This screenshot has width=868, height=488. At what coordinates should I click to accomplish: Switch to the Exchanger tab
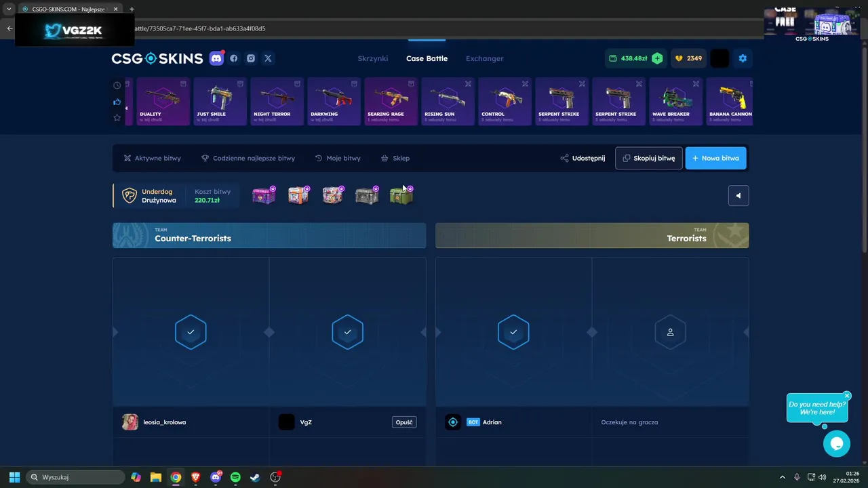click(x=485, y=58)
